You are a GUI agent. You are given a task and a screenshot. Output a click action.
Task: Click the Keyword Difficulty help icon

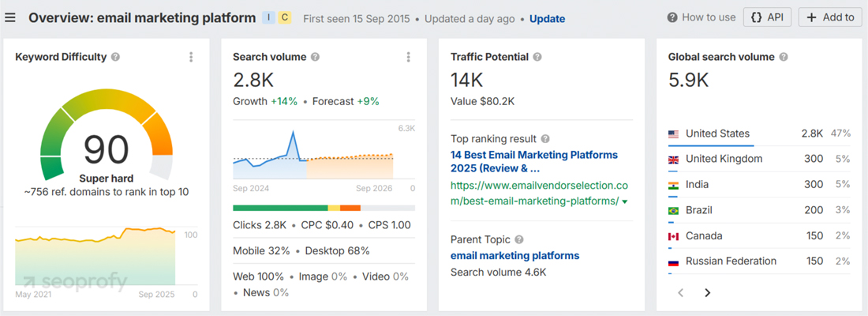click(x=116, y=57)
